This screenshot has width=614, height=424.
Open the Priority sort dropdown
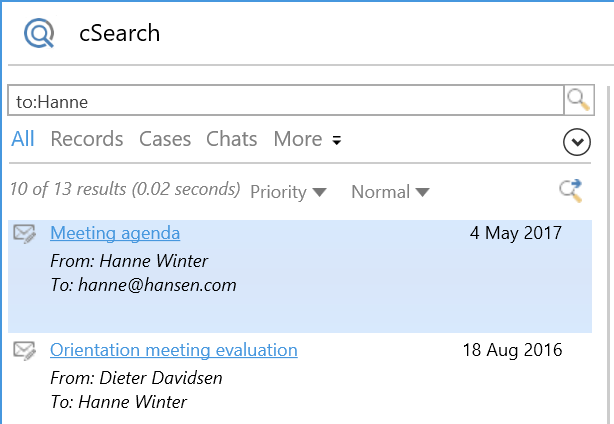pyautogui.click(x=288, y=191)
